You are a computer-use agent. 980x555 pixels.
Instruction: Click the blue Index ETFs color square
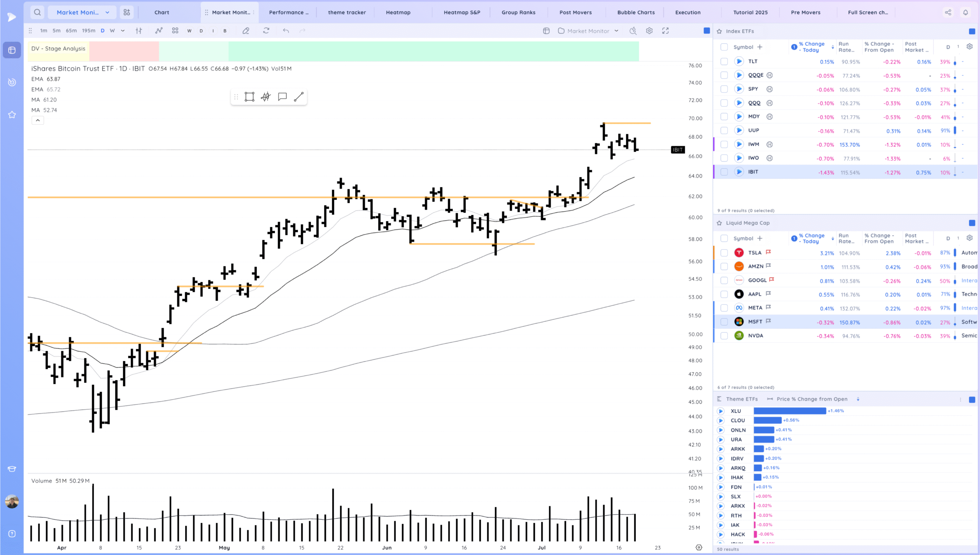(x=972, y=31)
